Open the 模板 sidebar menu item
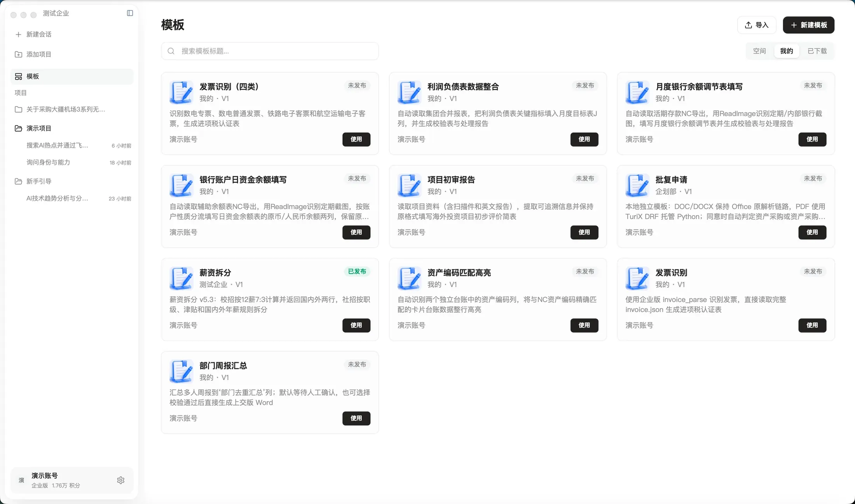The width and height of the screenshot is (855, 504). [72, 77]
